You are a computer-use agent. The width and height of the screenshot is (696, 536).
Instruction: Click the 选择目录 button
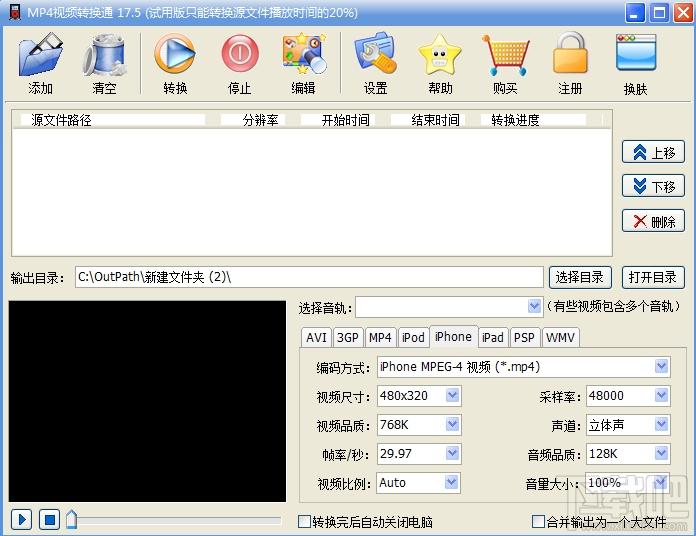tap(580, 278)
